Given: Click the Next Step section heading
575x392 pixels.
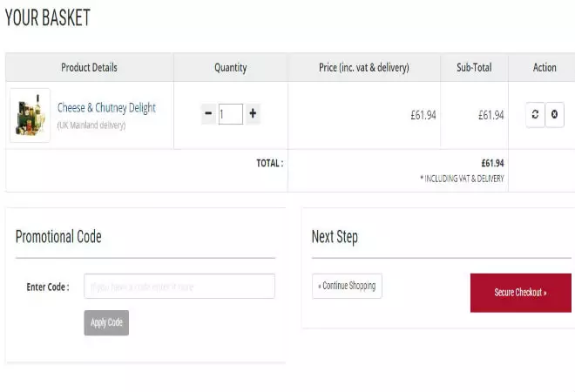Looking at the screenshot, I should point(335,237).
